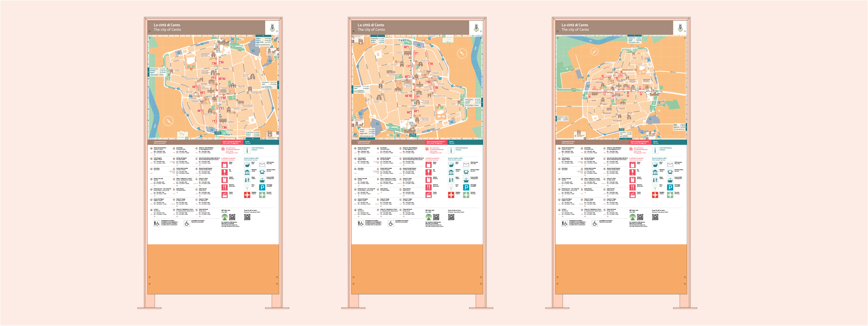This screenshot has height=326, width=868.
Task: Click 'Discover more about Cento' QR code, left panel
Action: click(247, 217)
